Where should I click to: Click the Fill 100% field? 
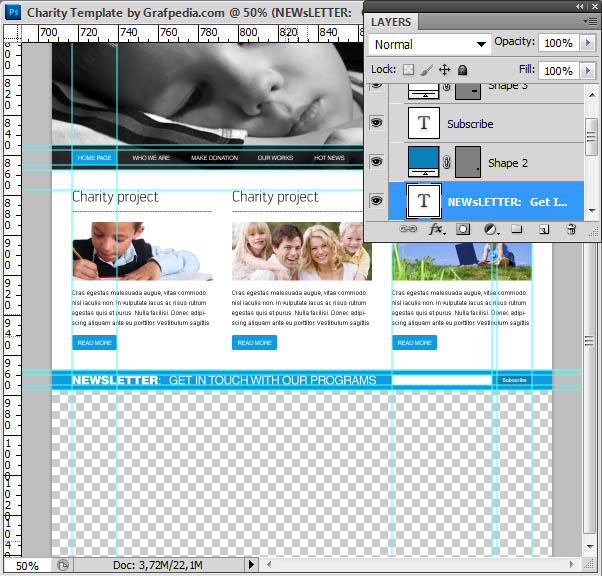[559, 71]
